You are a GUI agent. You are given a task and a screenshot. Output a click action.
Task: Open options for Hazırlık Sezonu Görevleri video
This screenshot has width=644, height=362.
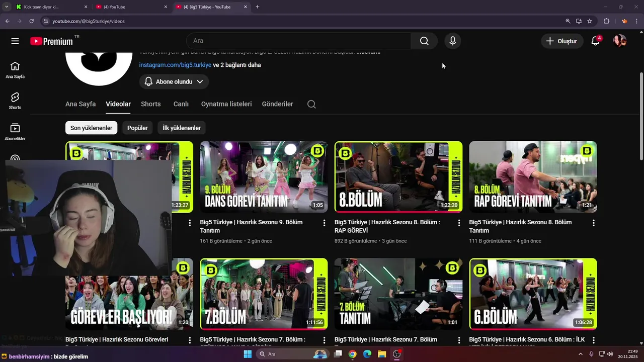(190, 340)
